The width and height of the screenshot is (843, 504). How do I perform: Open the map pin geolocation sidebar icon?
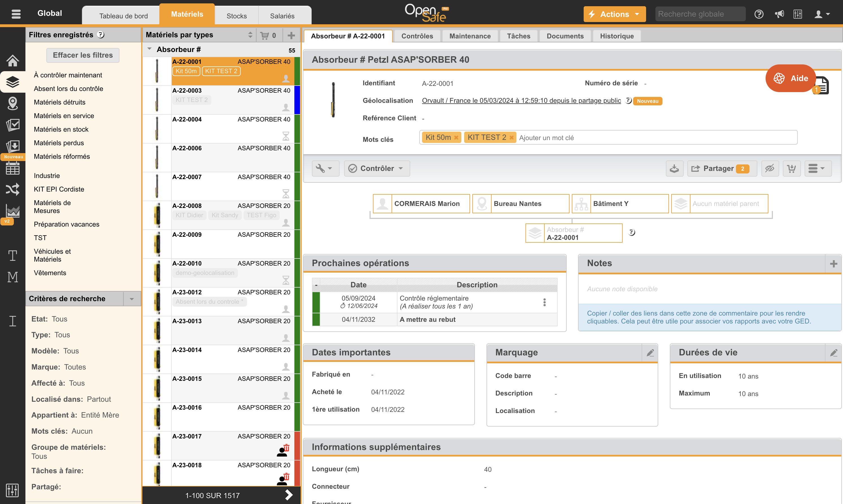(12, 103)
